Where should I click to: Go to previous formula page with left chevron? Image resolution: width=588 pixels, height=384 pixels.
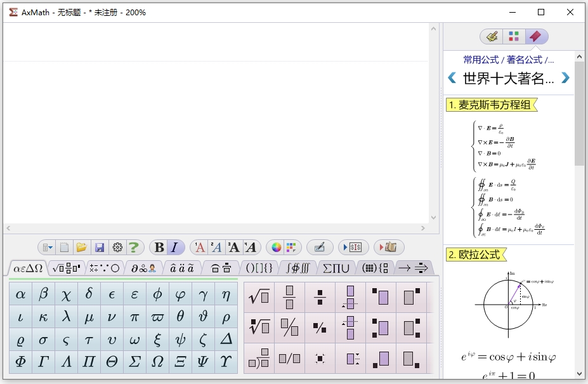coord(452,78)
